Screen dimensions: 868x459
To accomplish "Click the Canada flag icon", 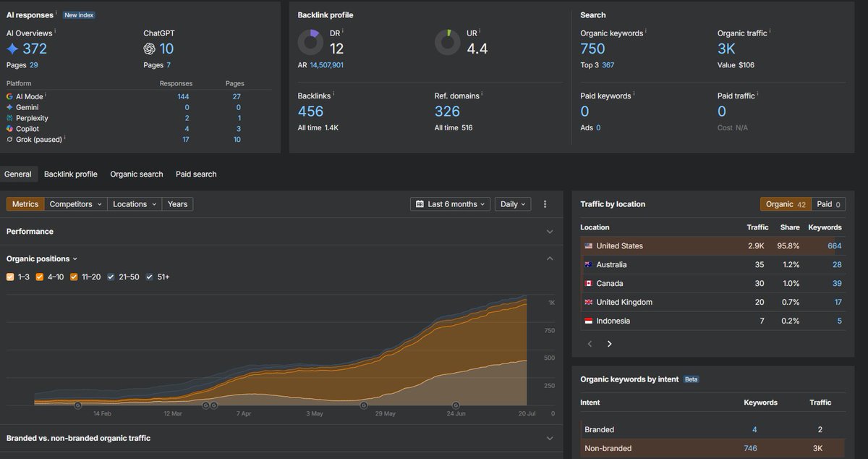I will click(589, 284).
